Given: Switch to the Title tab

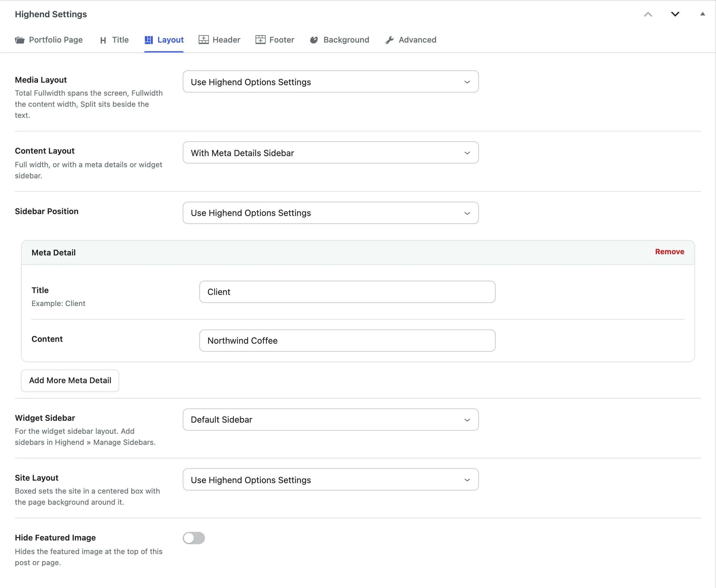Looking at the screenshot, I should click(x=114, y=40).
